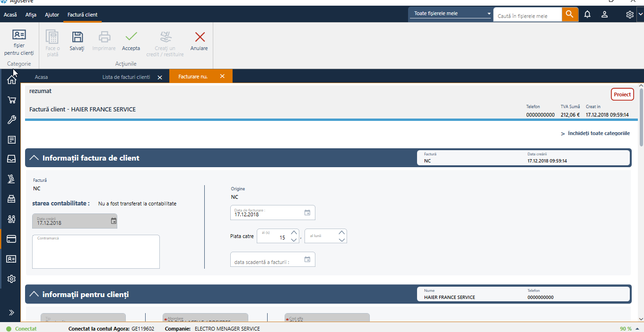Click Creați un credit / restituire icon
Screen dimensions: 644x332
165,37
